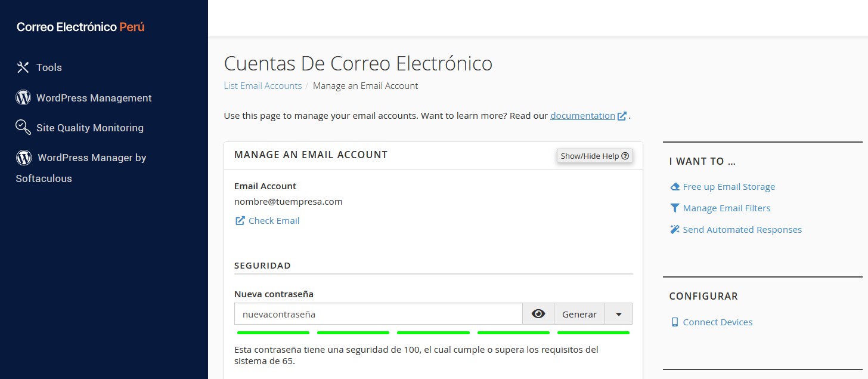Click the Site Quality Monitoring magnifier icon

pos(23,128)
